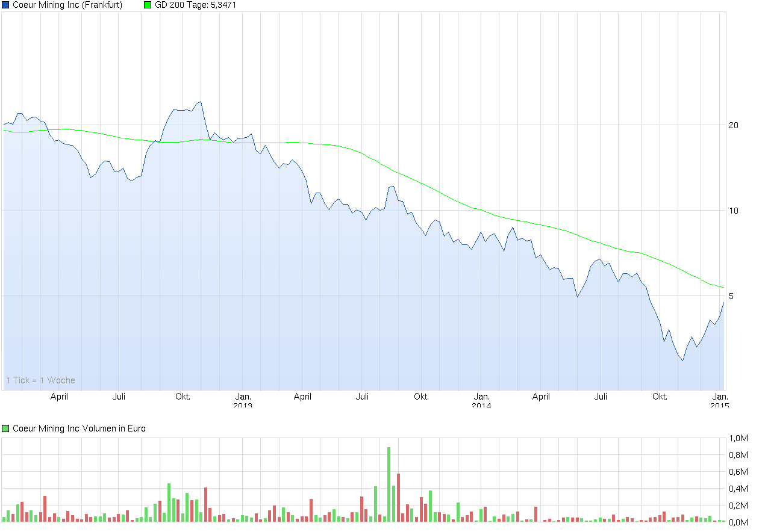This screenshot has width=765, height=532.
Task: Click the 1 Tick = 1 Woche label
Action: tap(40, 380)
